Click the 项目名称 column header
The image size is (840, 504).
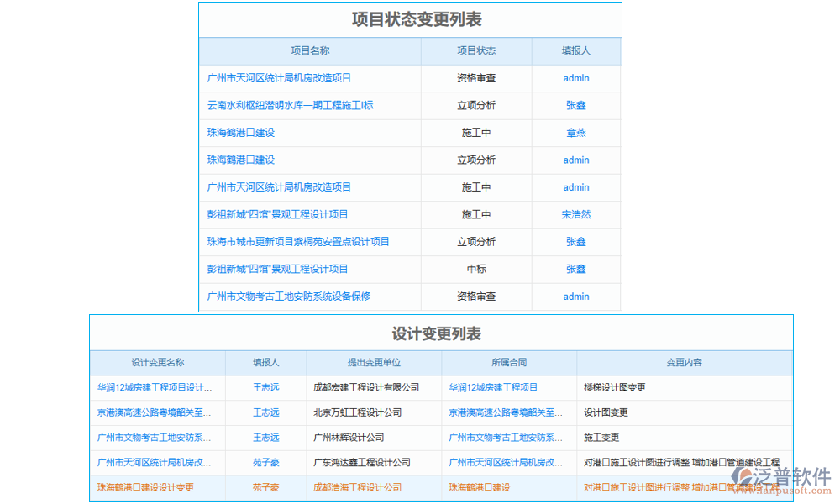tap(311, 50)
